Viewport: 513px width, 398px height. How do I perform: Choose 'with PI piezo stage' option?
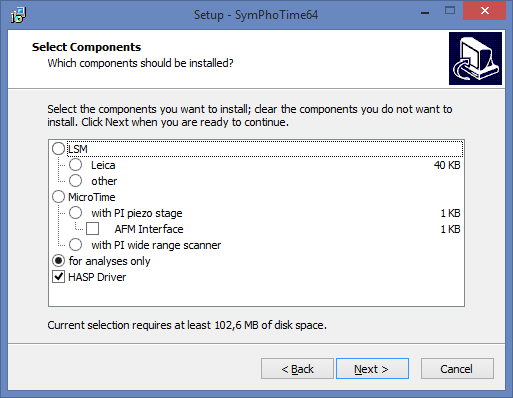[x=75, y=213]
